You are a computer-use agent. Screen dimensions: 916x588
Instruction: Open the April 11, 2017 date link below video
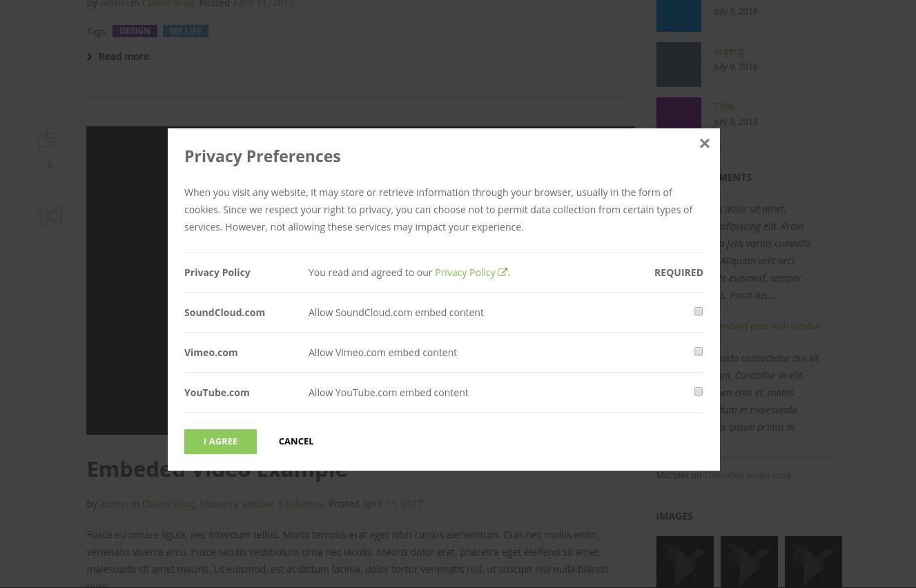click(392, 504)
